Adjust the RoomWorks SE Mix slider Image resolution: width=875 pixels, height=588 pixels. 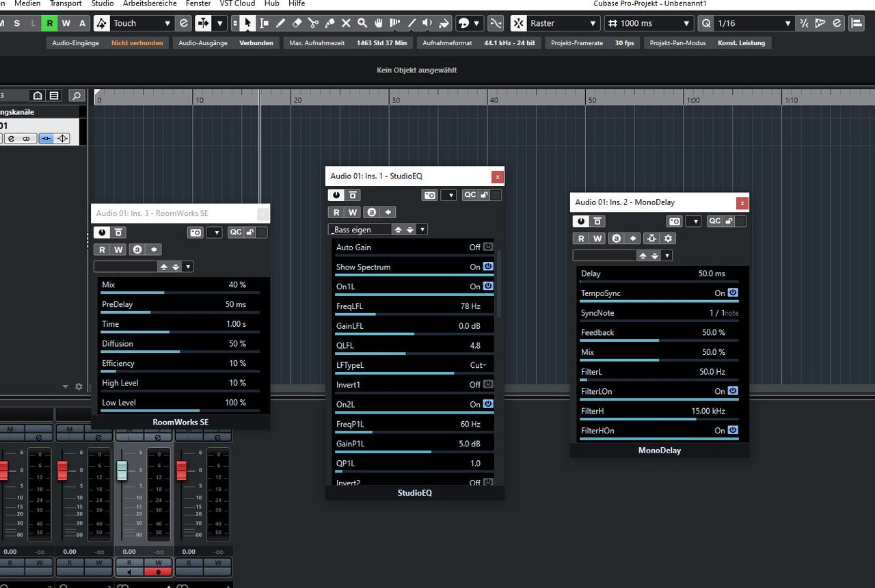click(180, 292)
